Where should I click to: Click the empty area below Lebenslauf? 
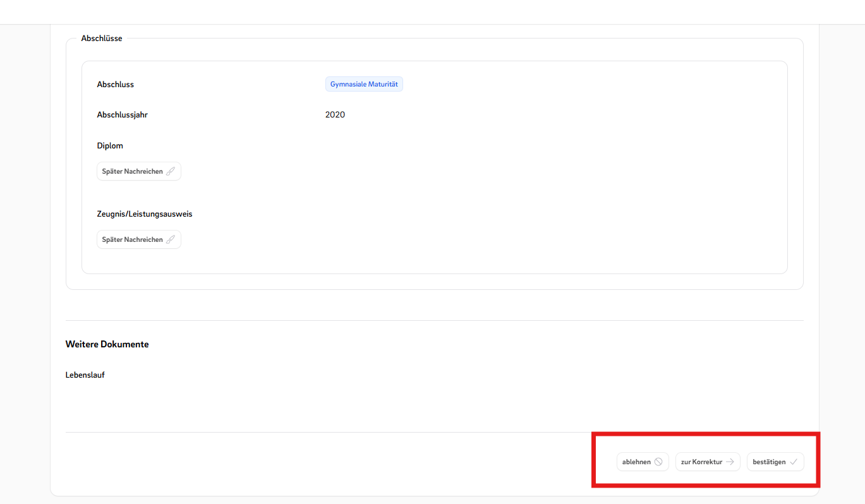253,404
